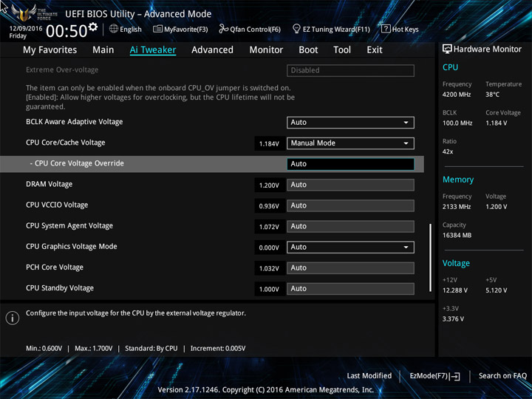Click CPU VCCIO Voltage Auto field

pyautogui.click(x=350, y=205)
